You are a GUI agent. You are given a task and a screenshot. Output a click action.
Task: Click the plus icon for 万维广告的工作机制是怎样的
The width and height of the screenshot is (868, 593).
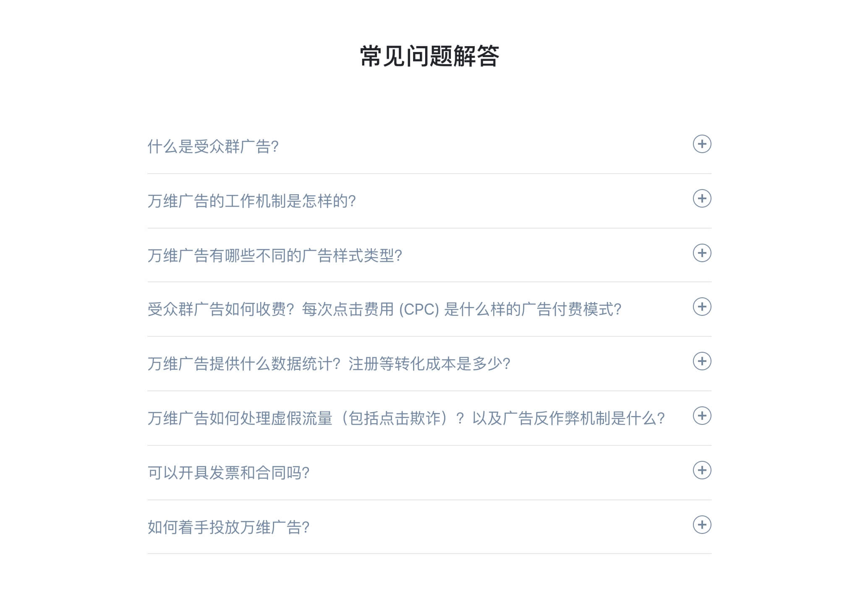tap(701, 199)
